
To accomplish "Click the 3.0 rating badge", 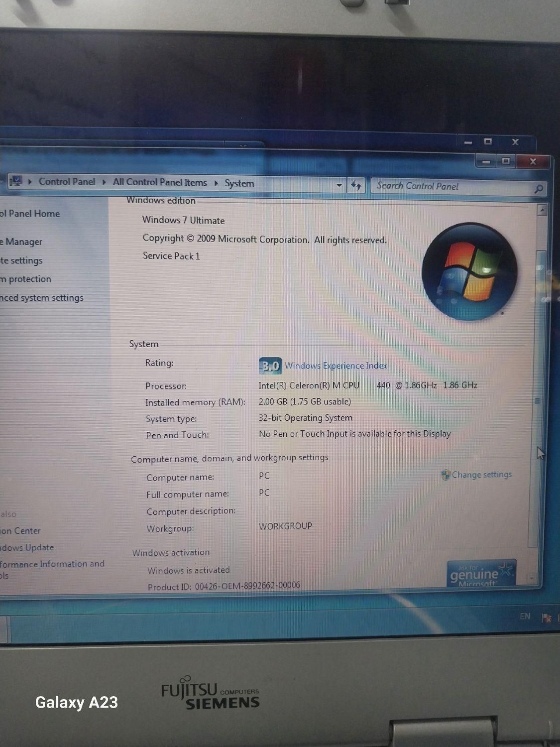I will click(270, 366).
